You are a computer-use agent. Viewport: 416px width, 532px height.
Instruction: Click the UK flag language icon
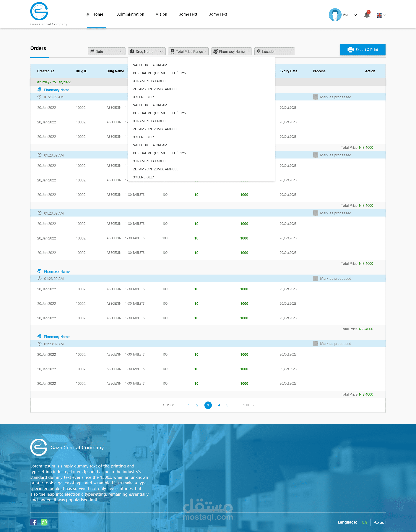pos(379,15)
